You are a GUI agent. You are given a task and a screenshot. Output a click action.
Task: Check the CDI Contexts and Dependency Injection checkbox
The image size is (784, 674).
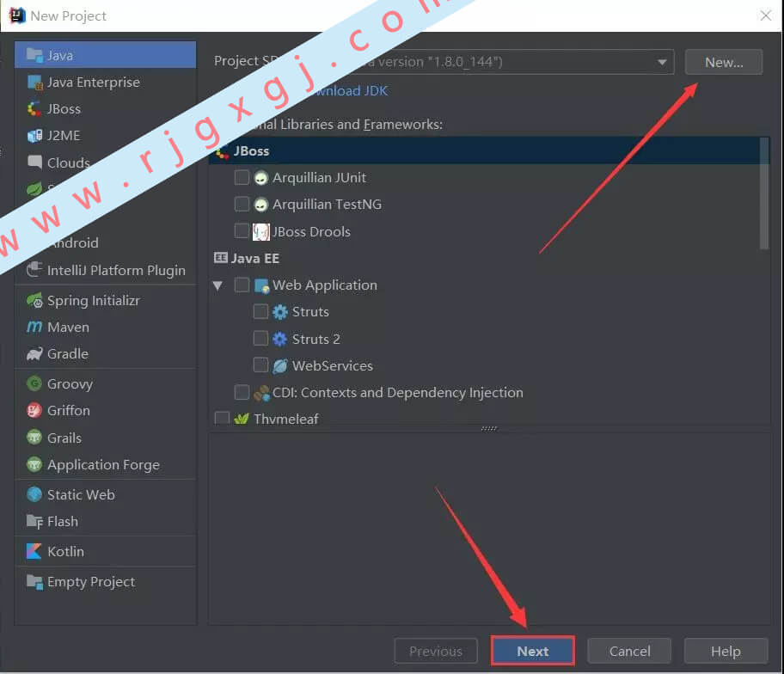(242, 393)
